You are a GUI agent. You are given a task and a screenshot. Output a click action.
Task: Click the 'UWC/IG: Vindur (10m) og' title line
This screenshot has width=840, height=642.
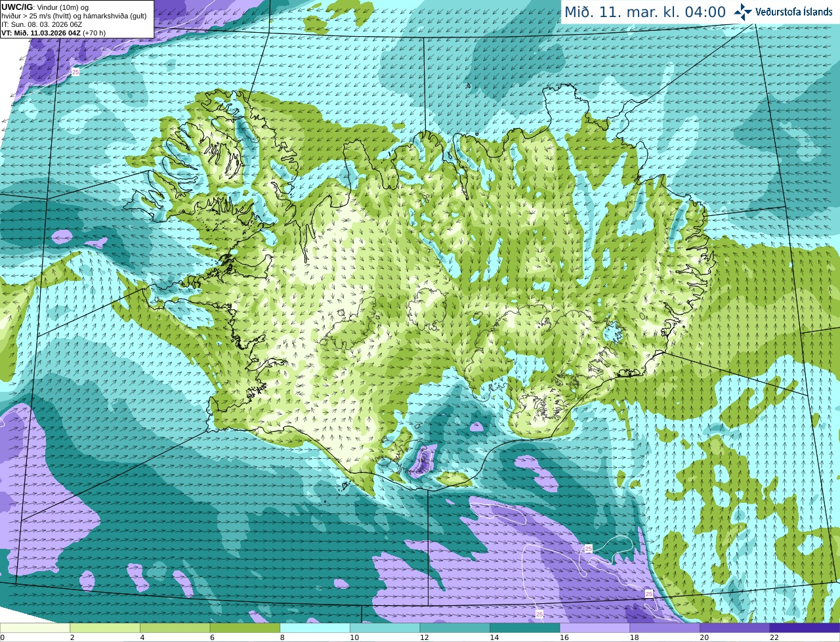(45, 7)
